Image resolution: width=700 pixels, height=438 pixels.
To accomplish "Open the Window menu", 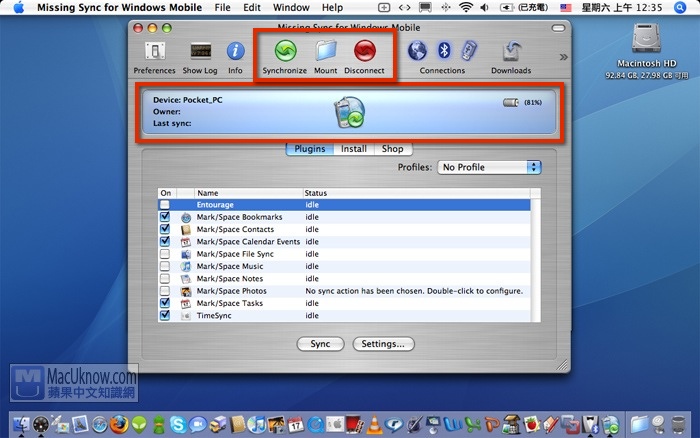I will (291, 8).
